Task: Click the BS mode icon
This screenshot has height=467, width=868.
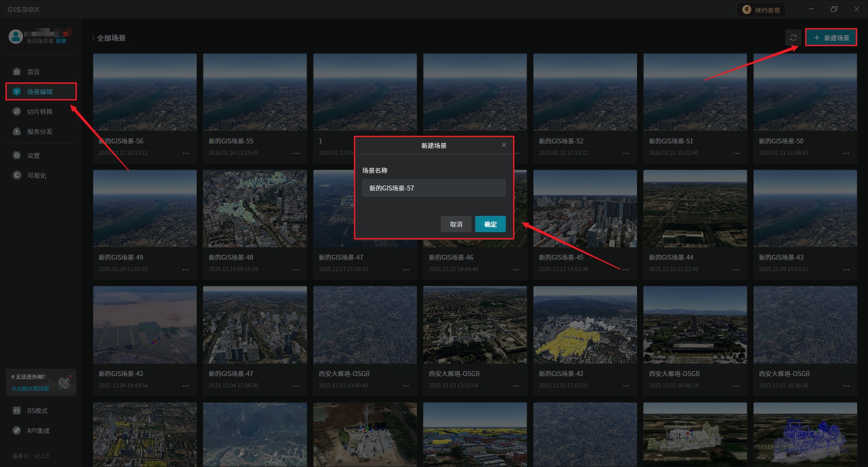Action: coord(17,410)
